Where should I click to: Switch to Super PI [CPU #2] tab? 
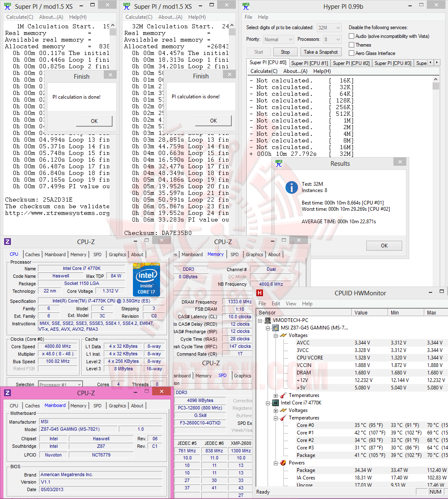coord(351,63)
